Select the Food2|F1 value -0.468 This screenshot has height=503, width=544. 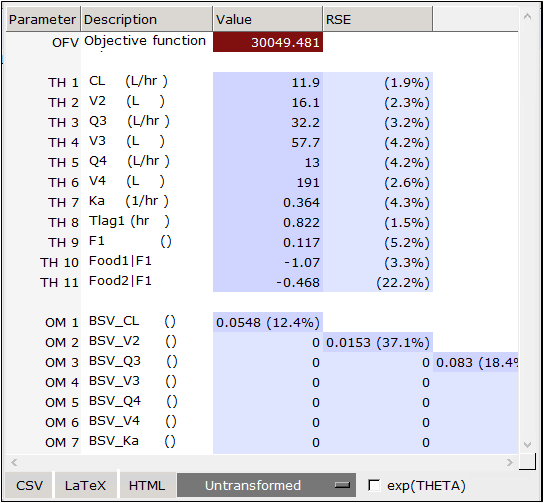tap(268, 282)
